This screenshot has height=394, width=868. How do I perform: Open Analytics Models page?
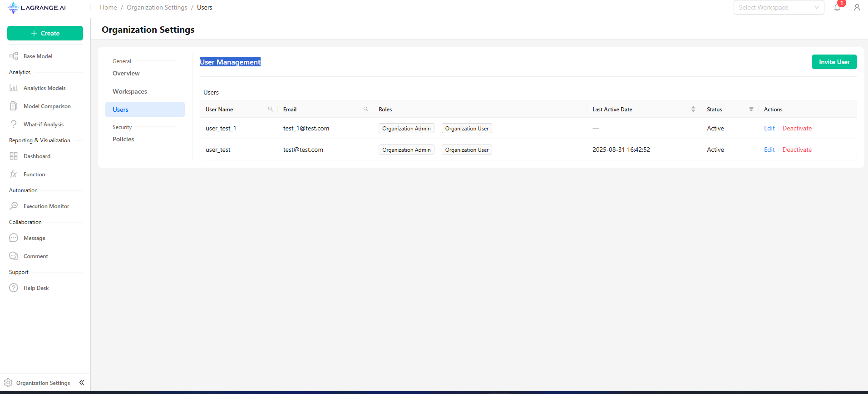coord(44,88)
